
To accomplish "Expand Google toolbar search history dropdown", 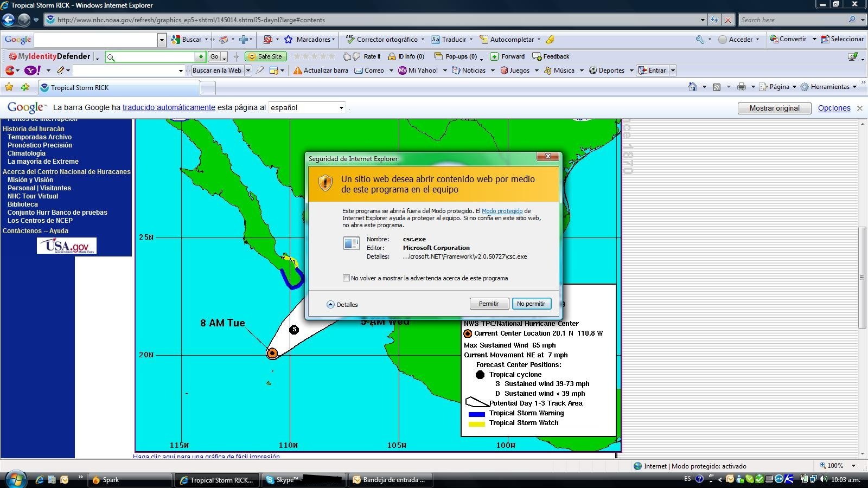I will (x=162, y=40).
